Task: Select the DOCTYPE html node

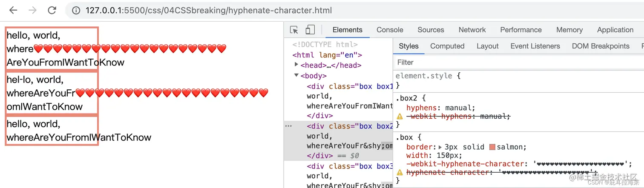Action: coord(325,44)
